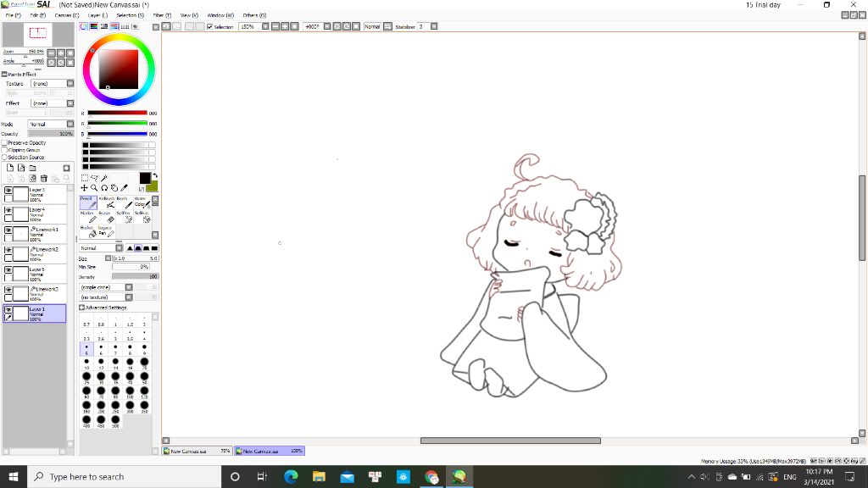Enable the Selection Source option
Viewport: 868px width, 488px height.
click(x=4, y=157)
